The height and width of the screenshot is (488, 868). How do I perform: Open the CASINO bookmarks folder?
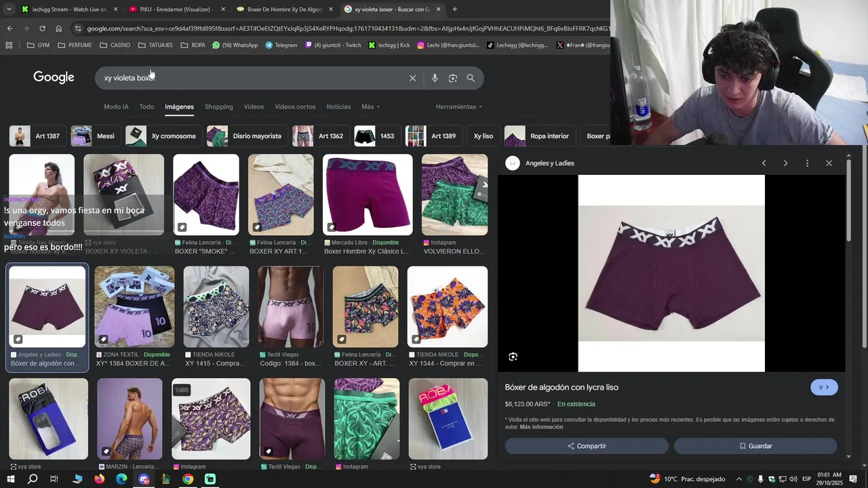(x=115, y=45)
